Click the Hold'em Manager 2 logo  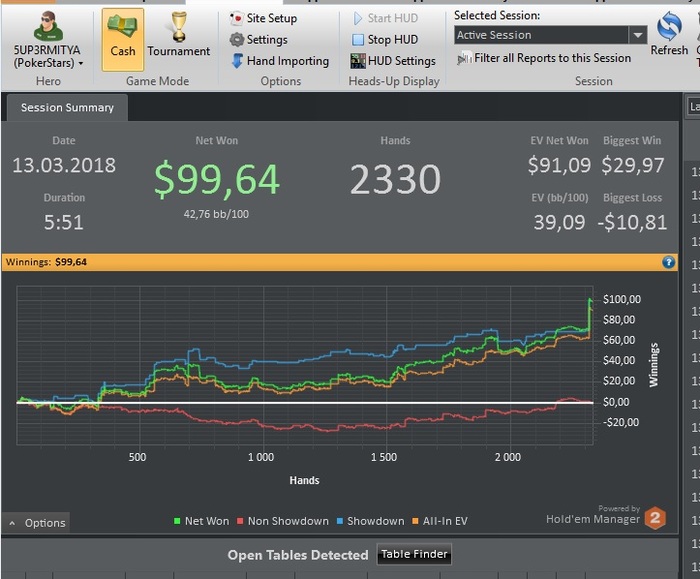pos(655,518)
